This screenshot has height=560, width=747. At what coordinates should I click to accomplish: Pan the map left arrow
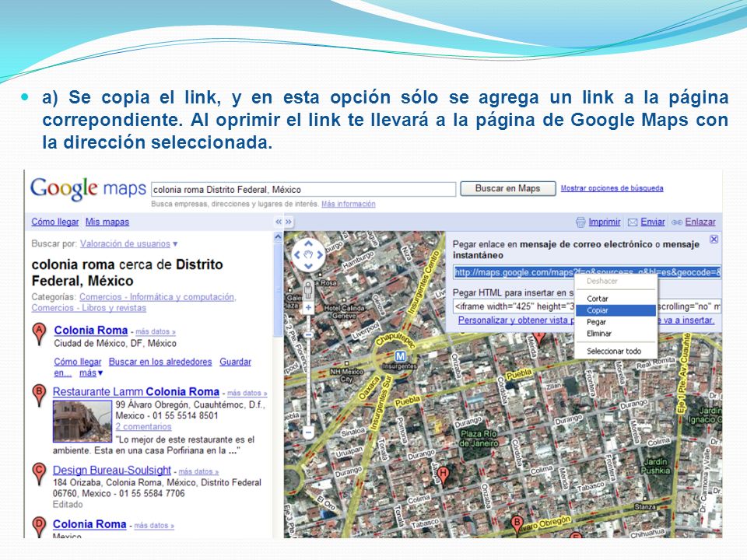[x=296, y=255]
